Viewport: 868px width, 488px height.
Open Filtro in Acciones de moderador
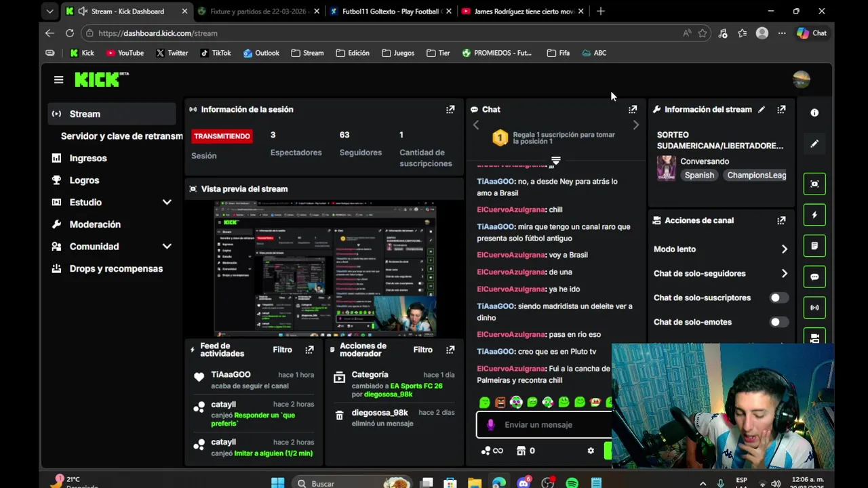pos(422,350)
